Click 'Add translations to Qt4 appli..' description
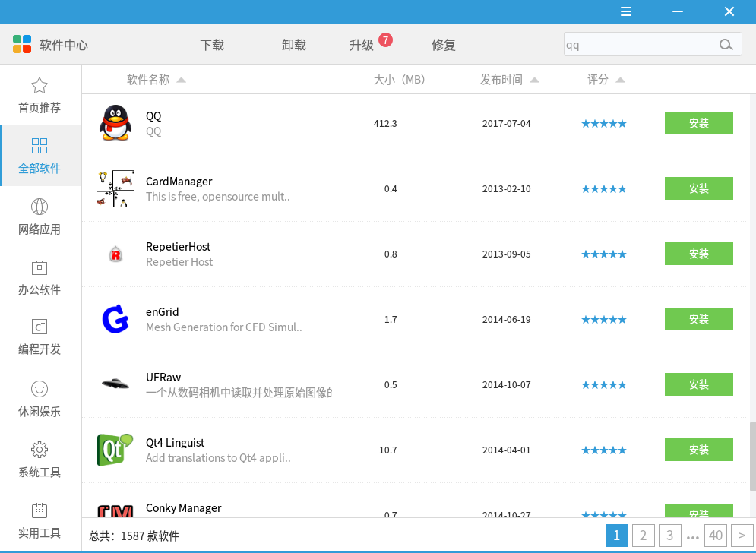Viewport: 756px width, 553px height. point(218,458)
